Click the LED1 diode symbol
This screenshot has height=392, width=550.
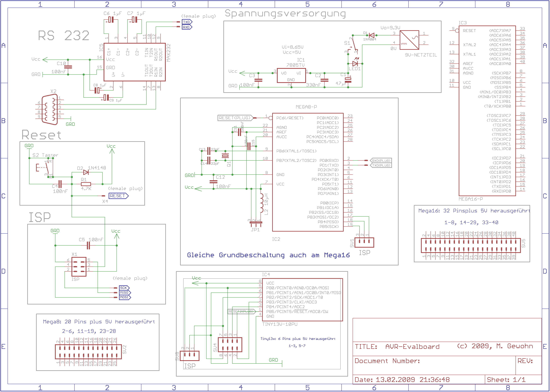(355, 64)
